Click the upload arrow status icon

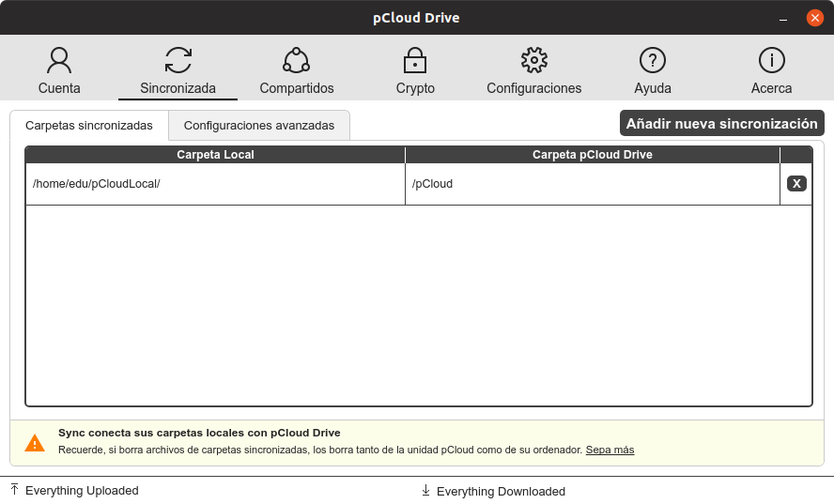(x=14, y=489)
